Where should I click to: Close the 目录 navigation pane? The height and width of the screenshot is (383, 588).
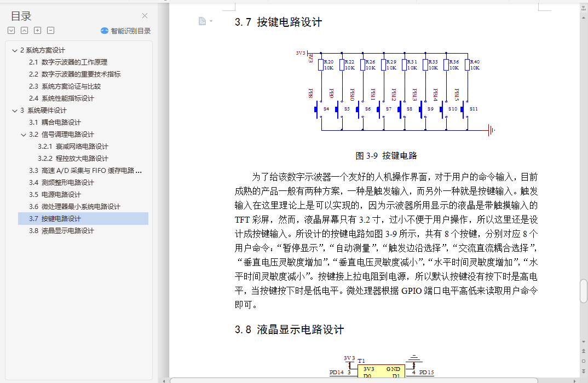tap(145, 15)
